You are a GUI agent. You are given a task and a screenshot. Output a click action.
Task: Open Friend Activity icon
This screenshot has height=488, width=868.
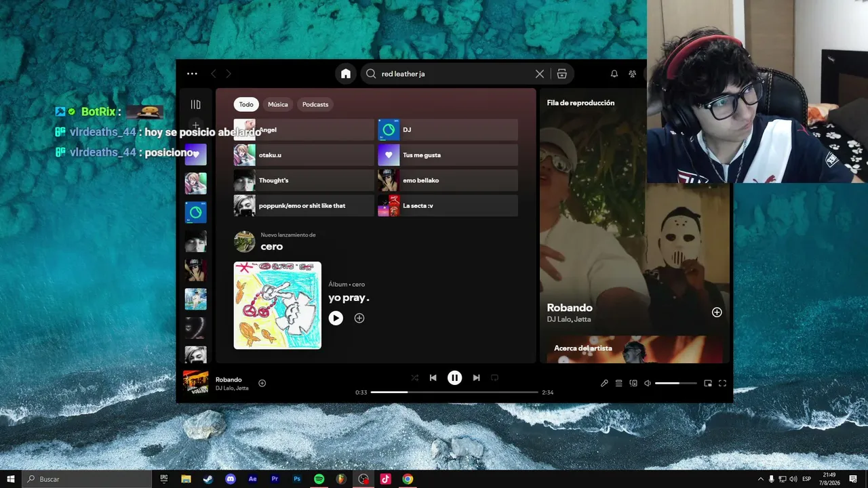[x=633, y=74]
